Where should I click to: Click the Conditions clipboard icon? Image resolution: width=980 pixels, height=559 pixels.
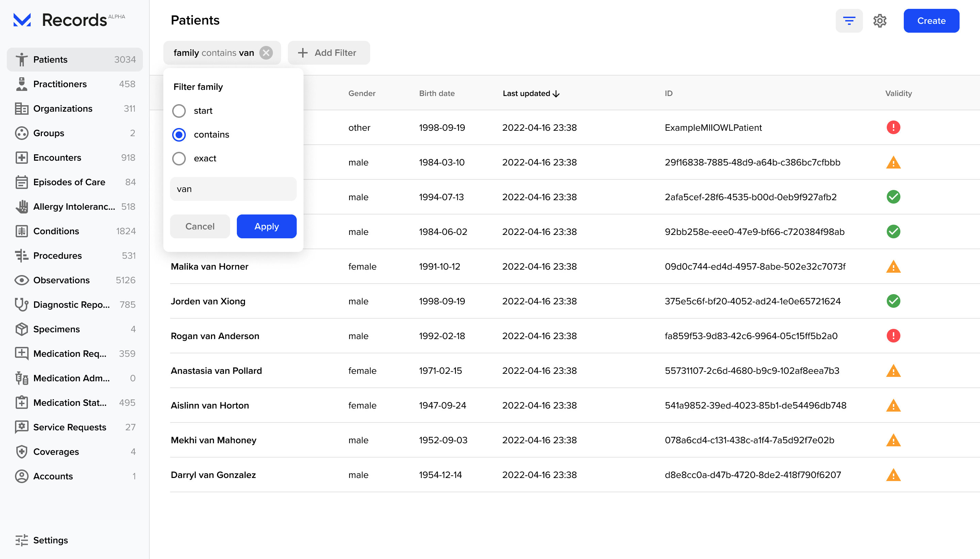[x=22, y=231]
